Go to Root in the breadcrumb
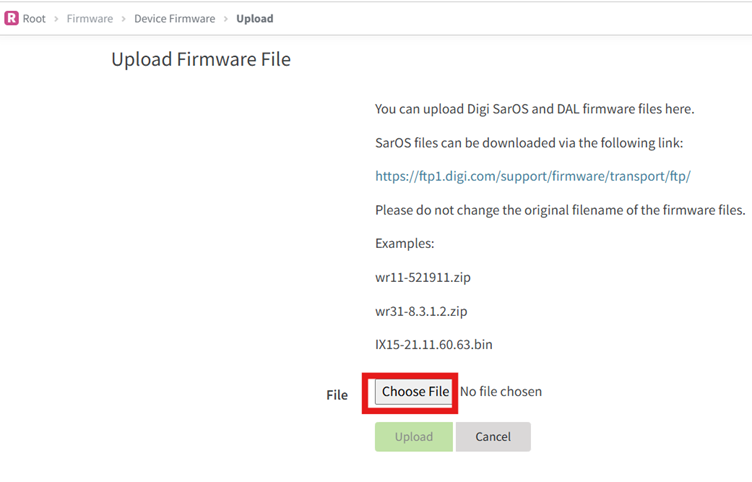 point(34,18)
